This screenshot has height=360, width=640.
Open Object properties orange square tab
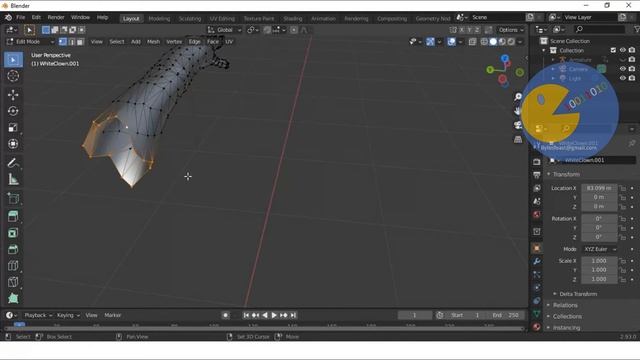tap(537, 248)
